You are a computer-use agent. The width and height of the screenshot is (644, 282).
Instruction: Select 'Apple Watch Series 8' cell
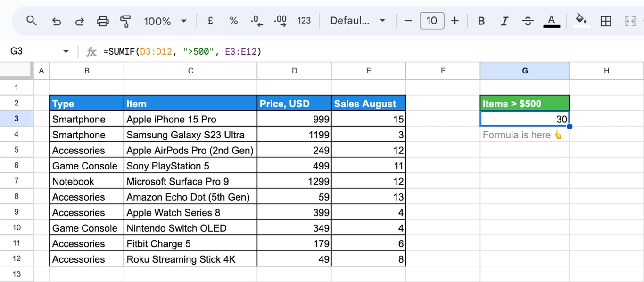click(x=190, y=212)
